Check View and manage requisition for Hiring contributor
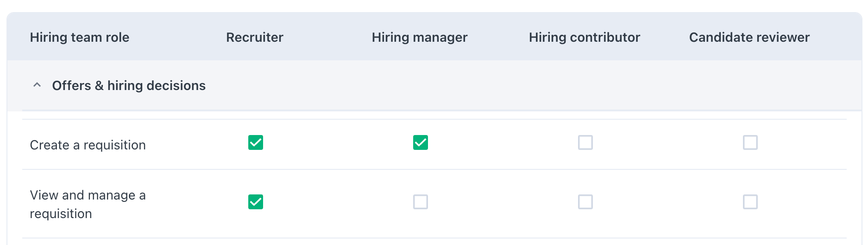This screenshot has width=868, height=245. [x=585, y=202]
